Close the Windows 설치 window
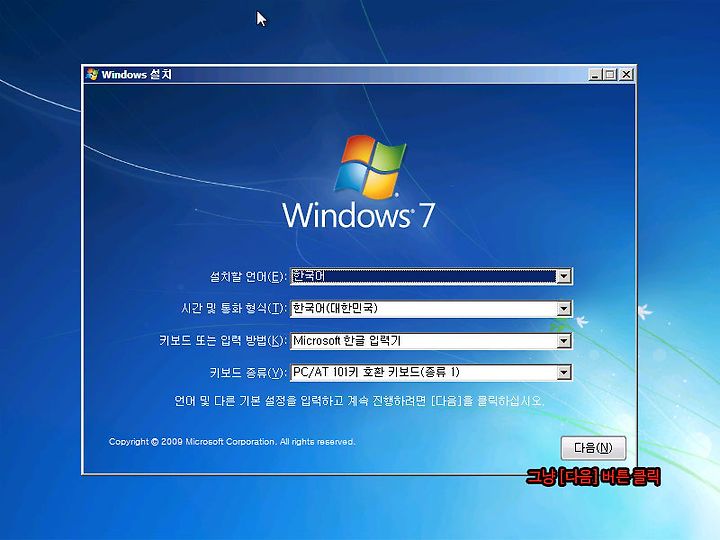 point(626,74)
